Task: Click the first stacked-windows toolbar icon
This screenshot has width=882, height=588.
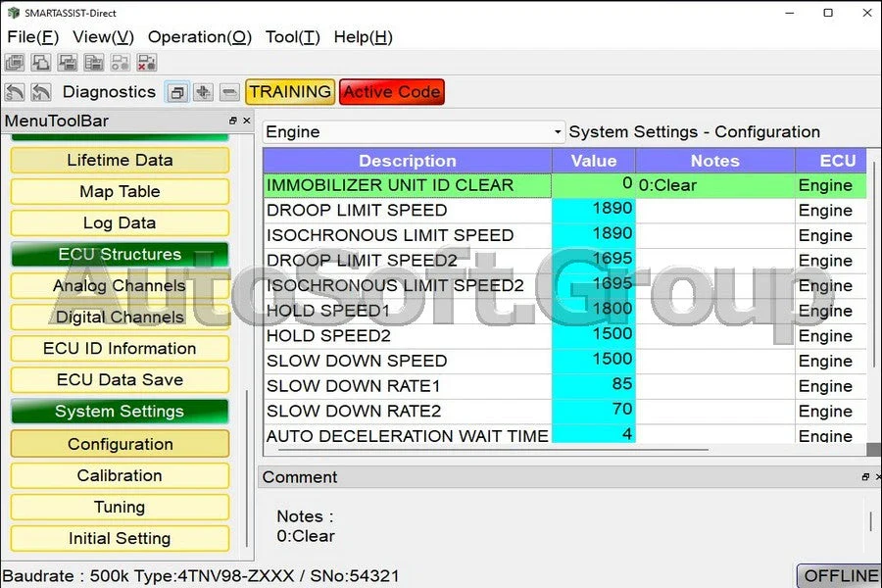Action: (x=15, y=63)
